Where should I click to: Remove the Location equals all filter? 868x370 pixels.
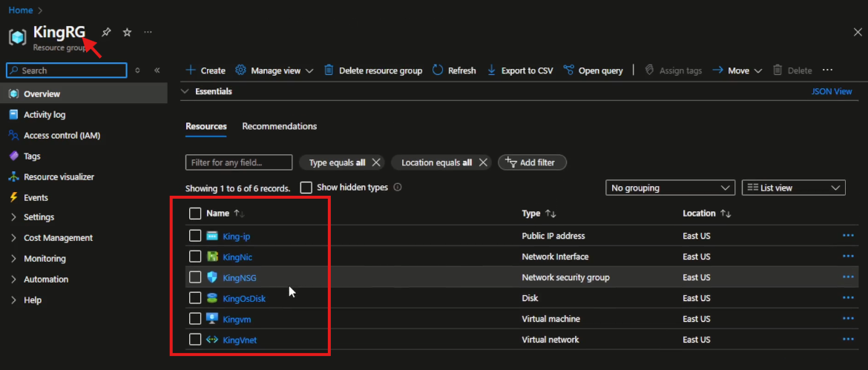(x=482, y=162)
